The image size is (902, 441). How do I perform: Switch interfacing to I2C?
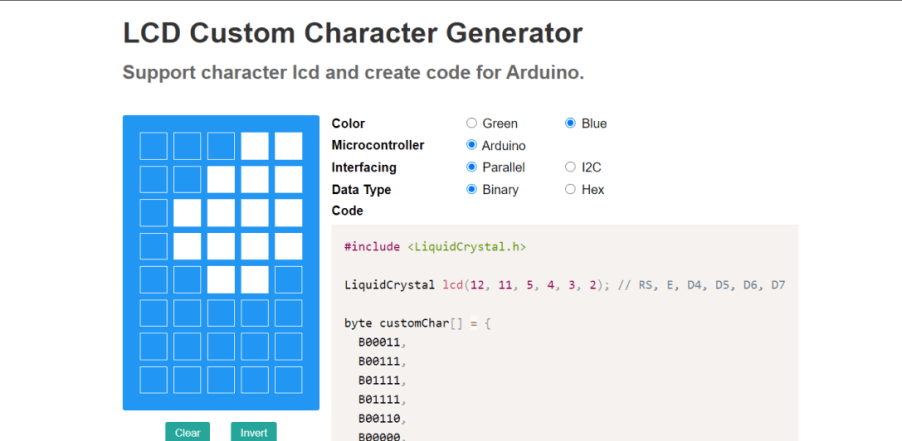tap(571, 167)
